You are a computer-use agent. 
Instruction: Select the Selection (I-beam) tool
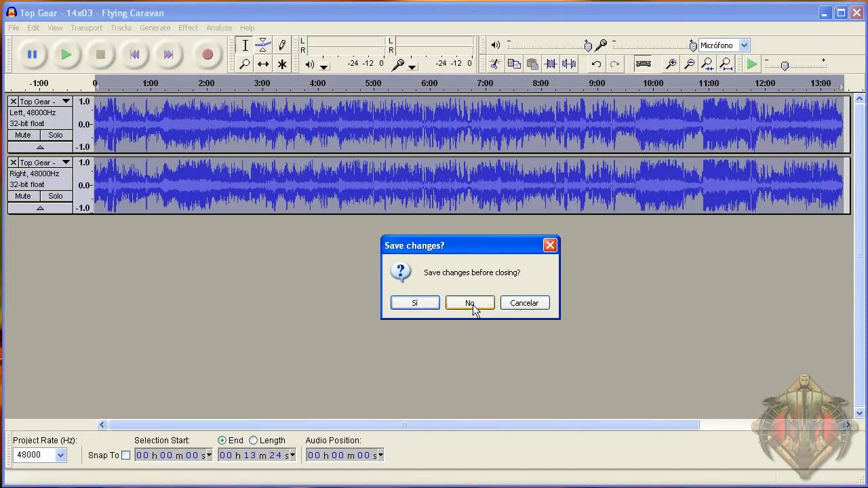[x=245, y=45]
